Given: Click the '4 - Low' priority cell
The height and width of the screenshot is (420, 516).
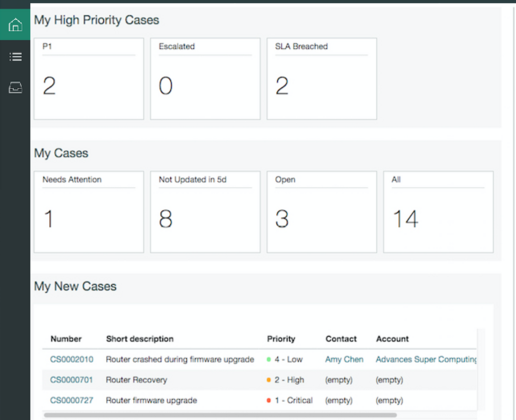Looking at the screenshot, I should [285, 359].
